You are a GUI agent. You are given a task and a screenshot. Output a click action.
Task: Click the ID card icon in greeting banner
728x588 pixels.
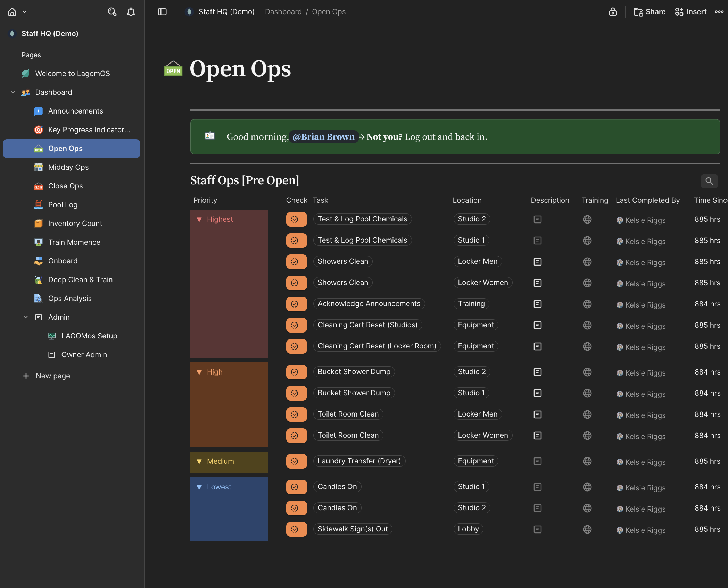(210, 135)
